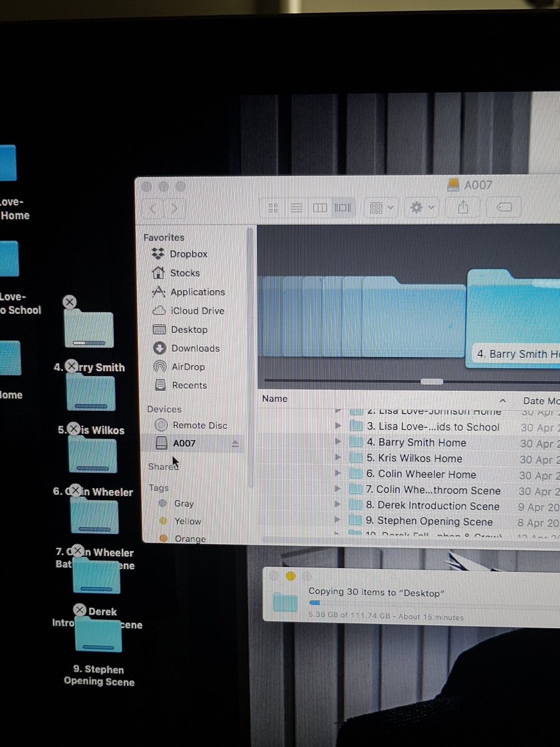Click the Share toolbar button
Screen dimensions: 560x747
(463, 207)
